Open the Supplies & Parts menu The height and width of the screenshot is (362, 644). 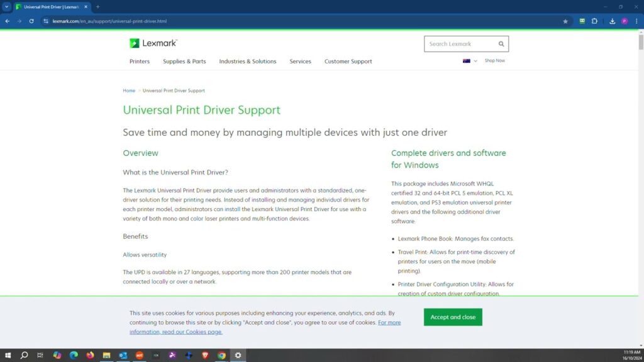(184, 62)
